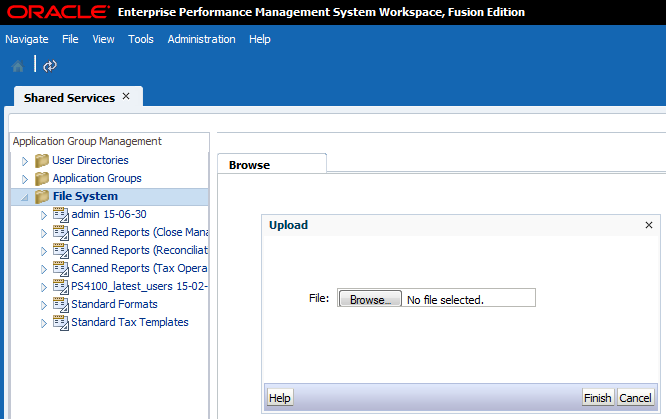The width and height of the screenshot is (666, 419).
Task: Click the File System folder icon
Action: click(x=42, y=197)
